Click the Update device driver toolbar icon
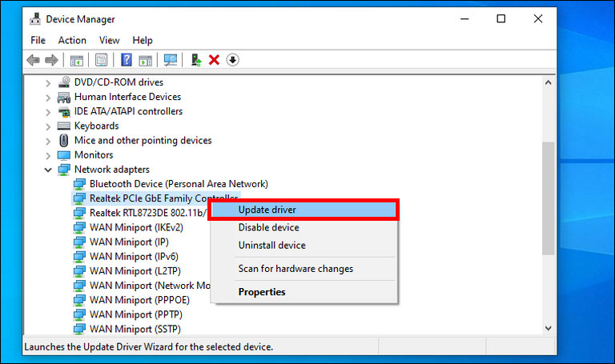The height and width of the screenshot is (364, 615). 196,60
